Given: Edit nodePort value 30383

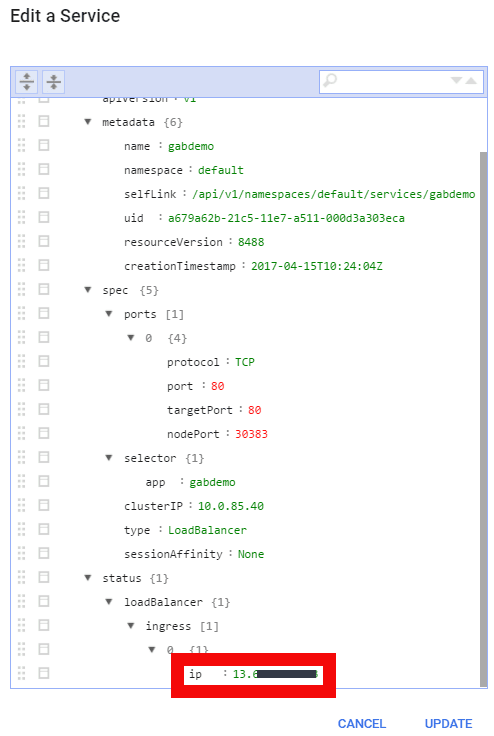Looking at the screenshot, I should click(x=251, y=434).
